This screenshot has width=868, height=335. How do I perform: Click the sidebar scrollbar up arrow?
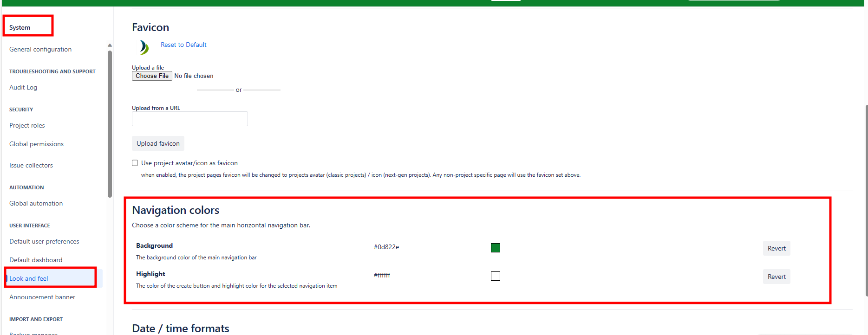(x=110, y=45)
